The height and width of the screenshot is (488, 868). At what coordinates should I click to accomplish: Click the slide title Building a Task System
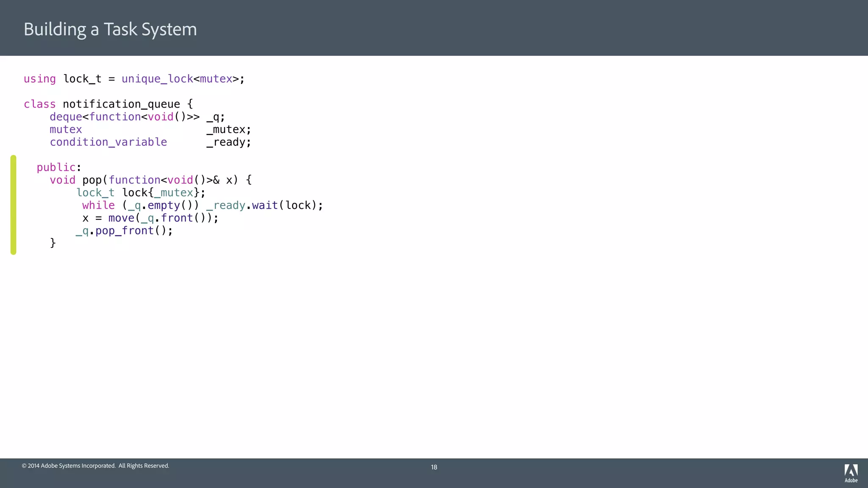click(x=110, y=29)
